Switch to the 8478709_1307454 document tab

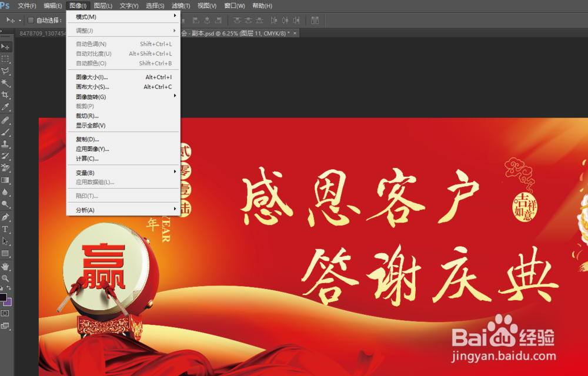42,33
